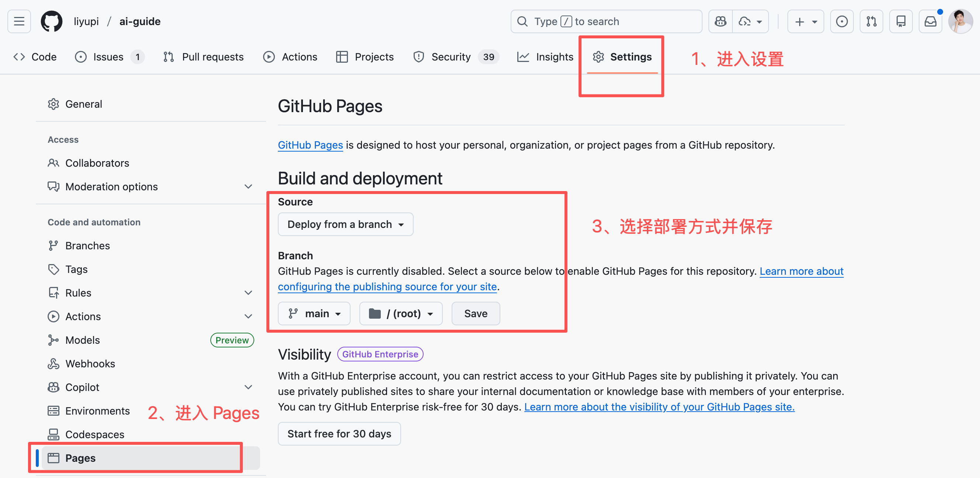This screenshot has height=478, width=980.
Task: Click Start free for 30 days
Action: [x=339, y=433]
